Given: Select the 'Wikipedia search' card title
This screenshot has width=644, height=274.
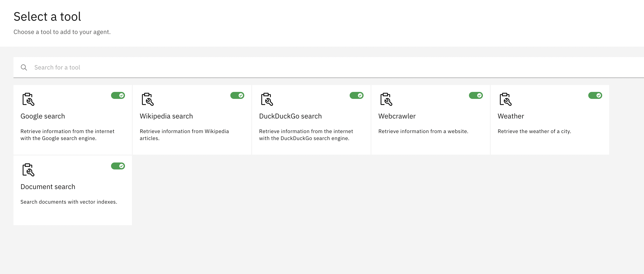Looking at the screenshot, I should (166, 116).
